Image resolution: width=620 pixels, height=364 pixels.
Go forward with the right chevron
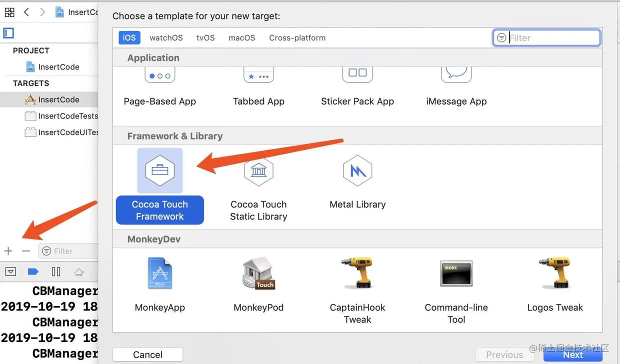(42, 12)
